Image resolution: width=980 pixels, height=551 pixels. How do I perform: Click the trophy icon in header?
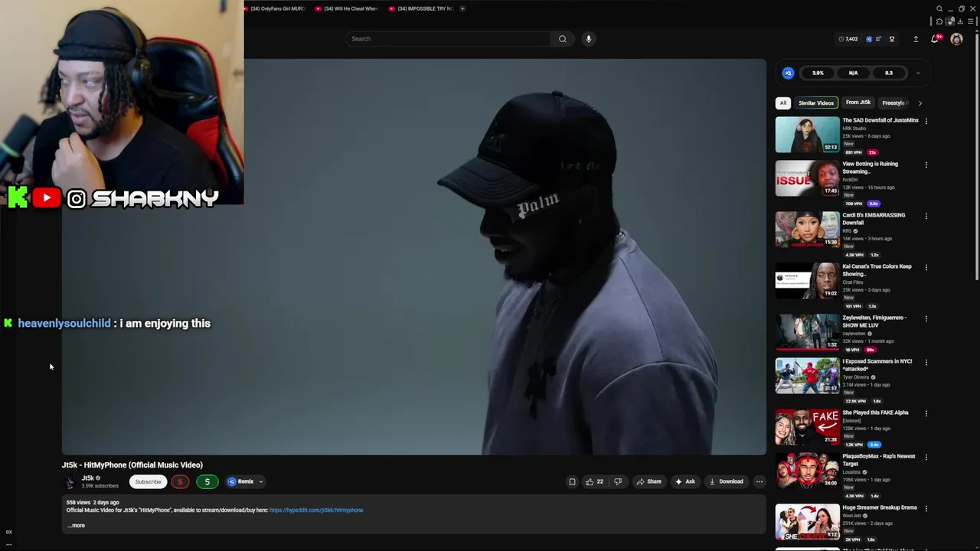coord(891,39)
